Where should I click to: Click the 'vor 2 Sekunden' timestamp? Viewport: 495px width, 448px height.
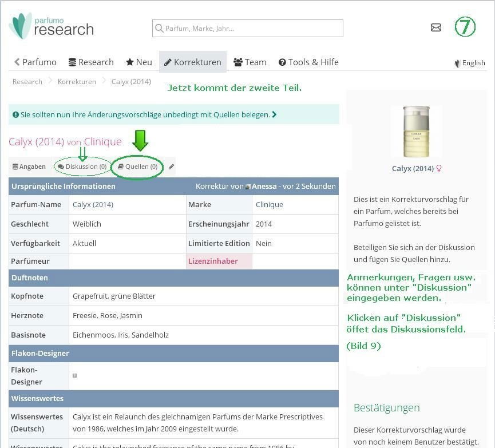click(309, 187)
